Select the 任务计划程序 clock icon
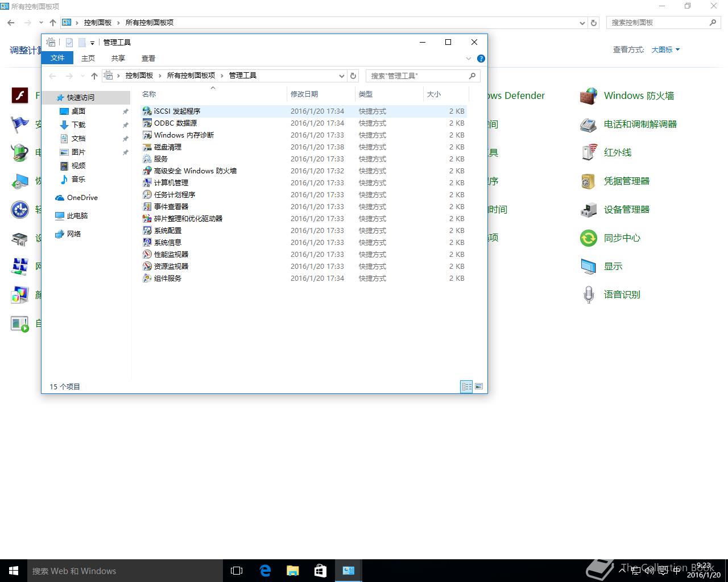The image size is (728, 582). (x=147, y=194)
